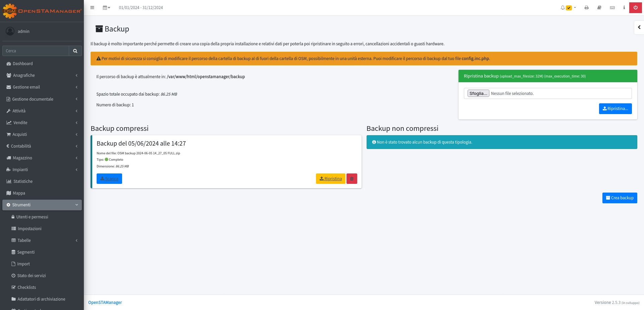Open Utenti e permessi menu item
644x310 pixels.
pyautogui.click(x=32, y=217)
